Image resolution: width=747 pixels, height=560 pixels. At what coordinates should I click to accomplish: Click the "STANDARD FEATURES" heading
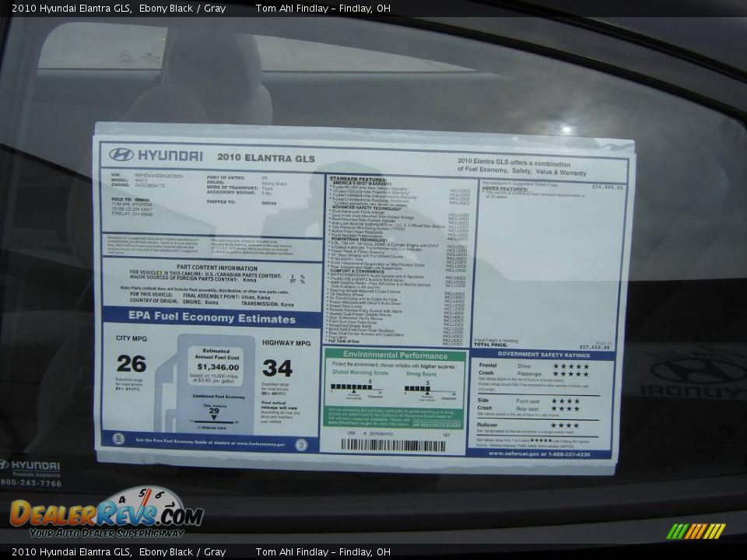coord(358,179)
